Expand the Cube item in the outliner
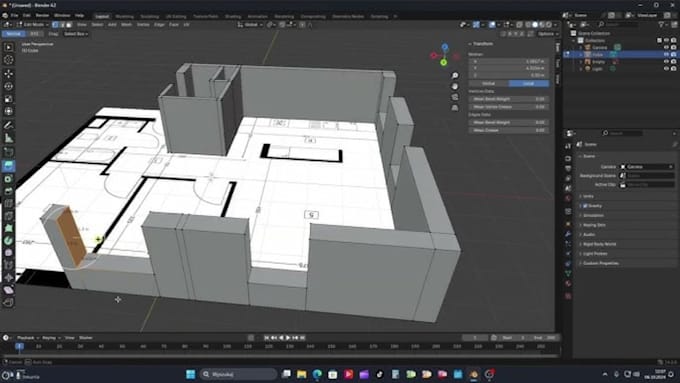680x383 pixels. 581,55
